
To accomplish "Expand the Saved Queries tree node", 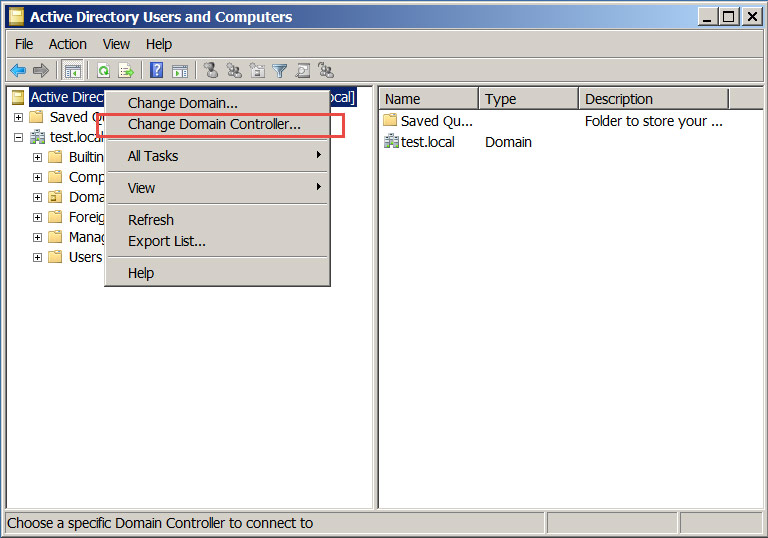I will click(18, 117).
